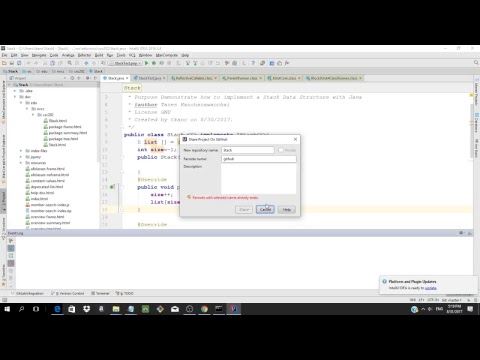The width and height of the screenshot is (480, 360).
Task: Click Cancel in Share Project dialog
Action: point(265,209)
